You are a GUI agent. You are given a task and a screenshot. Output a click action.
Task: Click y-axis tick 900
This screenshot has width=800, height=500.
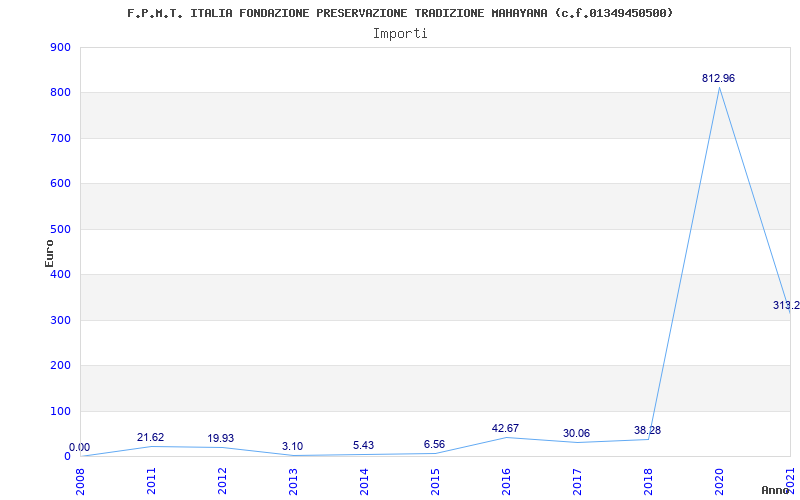(x=60, y=47)
